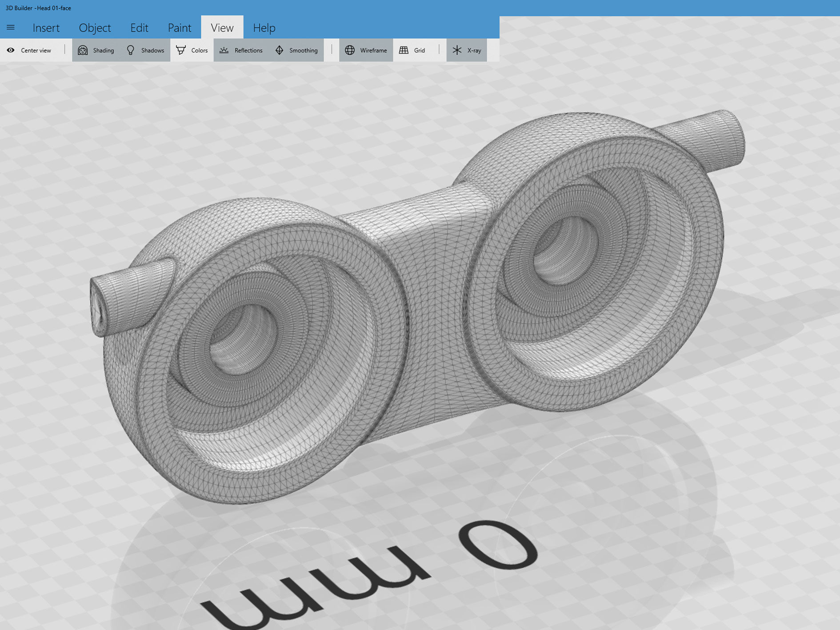Screen dimensions: 840x630
Task: Switch to the Paint tab
Action: pyautogui.click(x=180, y=28)
